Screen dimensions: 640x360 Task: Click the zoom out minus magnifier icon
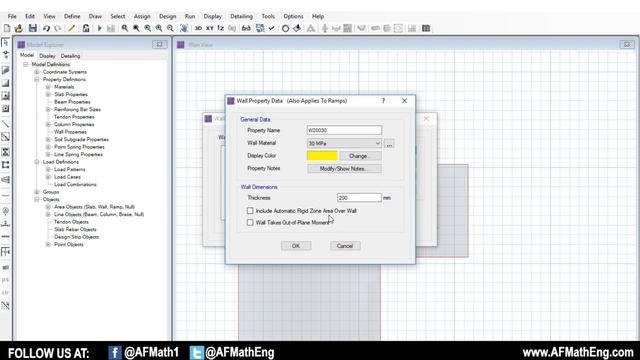170,28
